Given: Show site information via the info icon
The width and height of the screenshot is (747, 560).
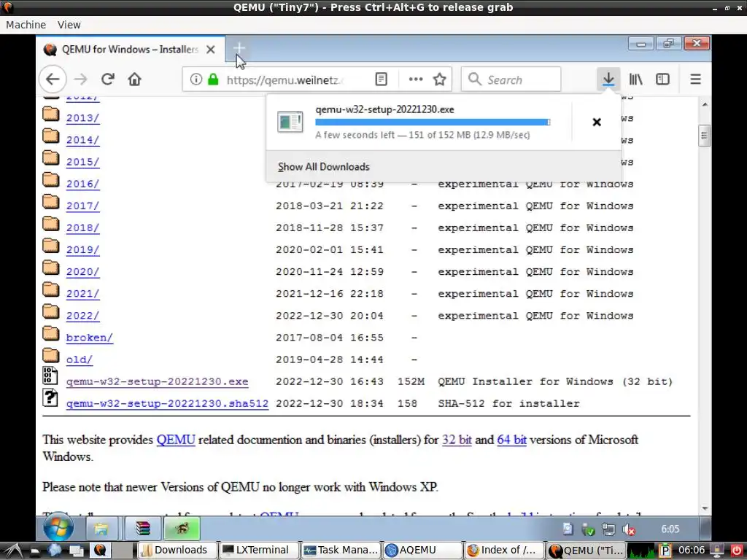Looking at the screenshot, I should pos(196,79).
